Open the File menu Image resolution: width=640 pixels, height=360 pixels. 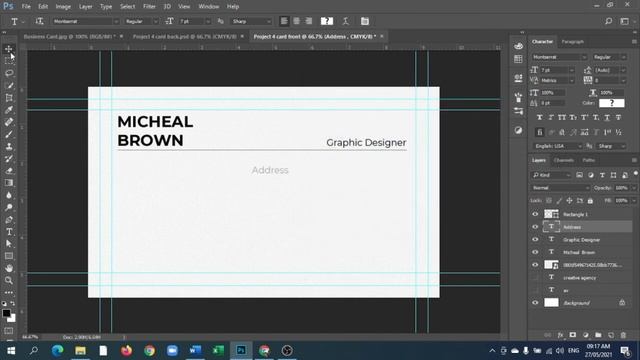(26, 7)
